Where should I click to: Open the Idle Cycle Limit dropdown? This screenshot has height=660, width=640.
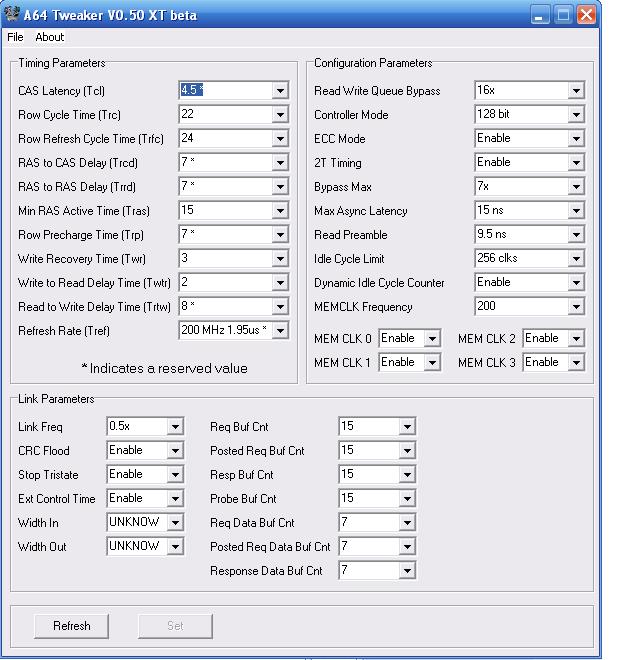576,258
